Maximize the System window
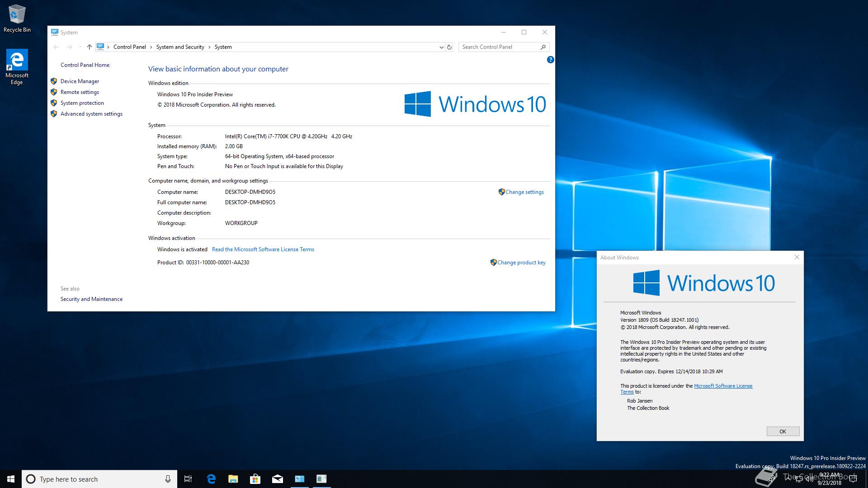 tap(524, 32)
